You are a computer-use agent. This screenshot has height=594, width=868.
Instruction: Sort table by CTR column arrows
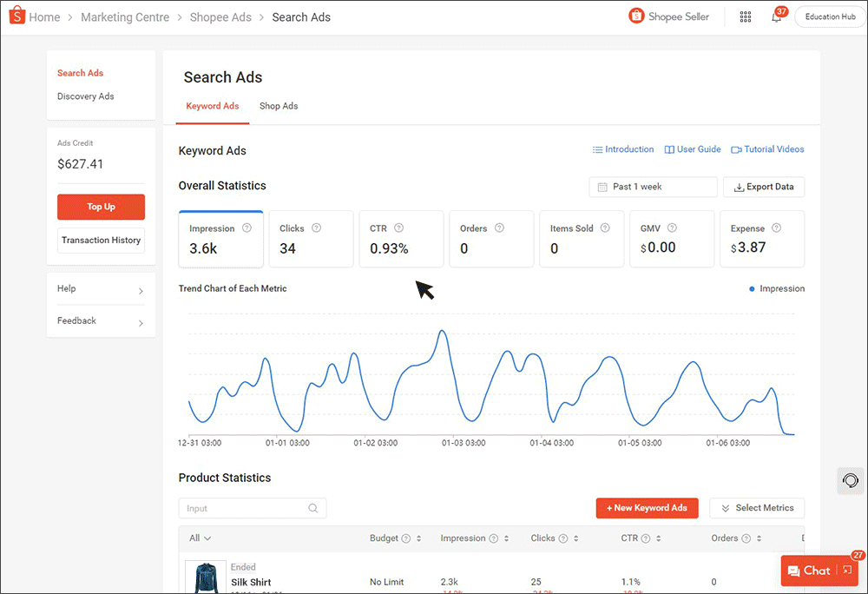click(659, 538)
